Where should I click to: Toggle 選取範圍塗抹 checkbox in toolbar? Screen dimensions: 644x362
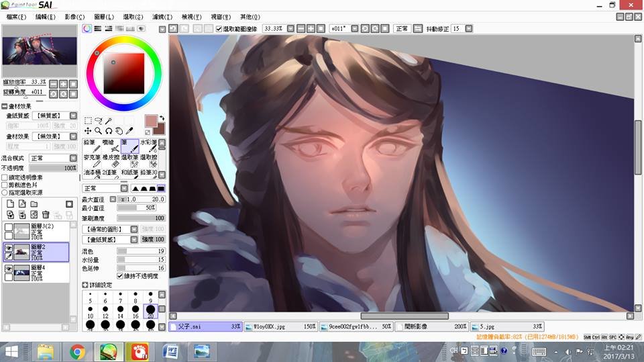(x=219, y=29)
